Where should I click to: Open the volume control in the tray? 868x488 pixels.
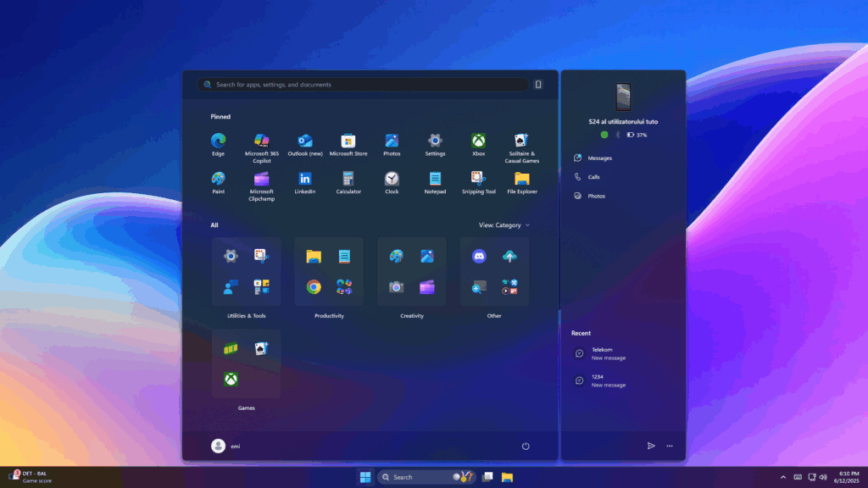[x=823, y=477]
